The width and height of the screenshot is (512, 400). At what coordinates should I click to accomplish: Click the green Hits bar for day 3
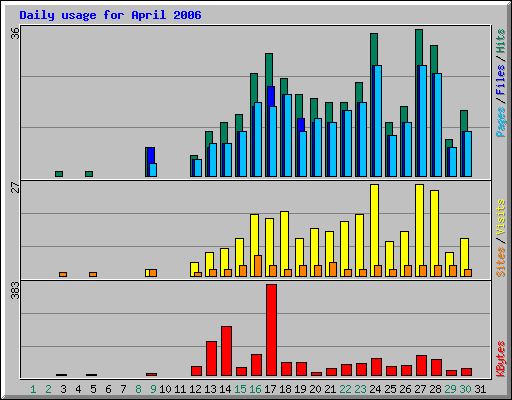pyautogui.click(x=59, y=174)
